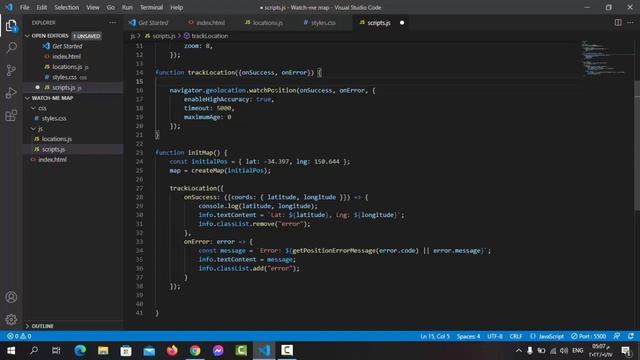Open the taskbar search icon
This screenshot has width=640, height=360.
tap(34, 351)
